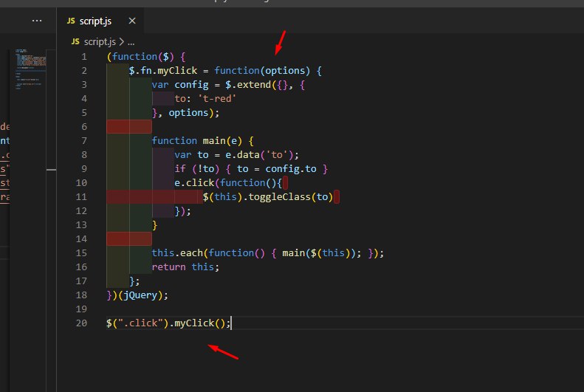The image size is (584, 392).
Task: Click 'return this;' on line 16
Action: (185, 267)
